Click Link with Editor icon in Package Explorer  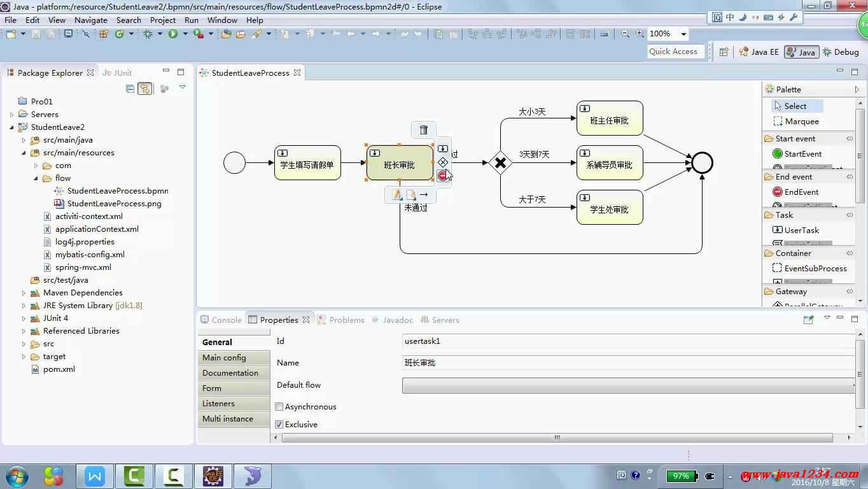pos(145,89)
